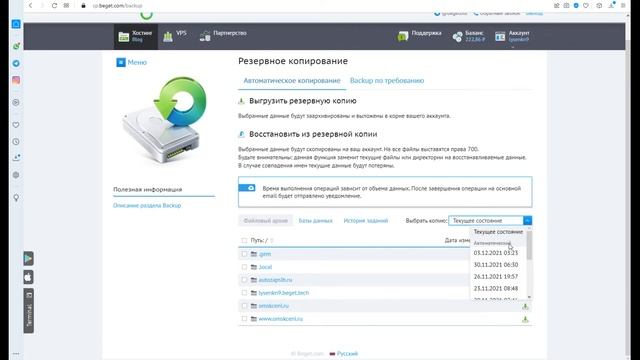640x360 pixels.
Task: Click the Google Play icon on left edge
Action: pos(28,258)
